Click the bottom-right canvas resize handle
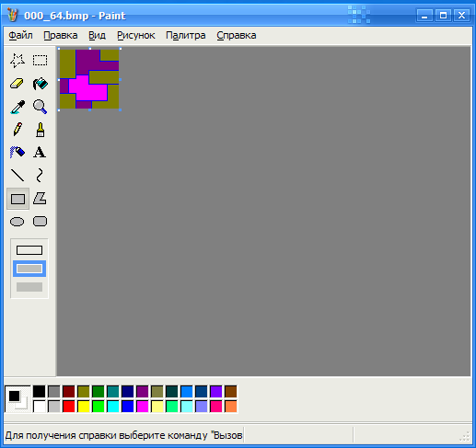The height and width of the screenshot is (448, 476). (121, 109)
